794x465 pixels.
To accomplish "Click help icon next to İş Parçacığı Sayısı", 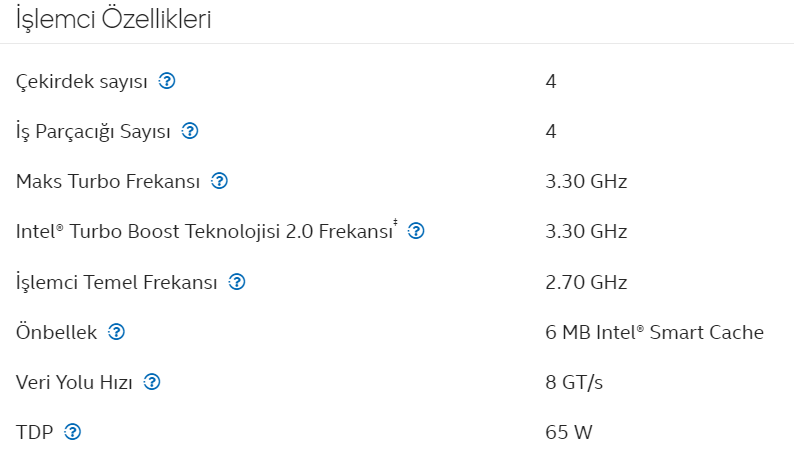I will 190,131.
